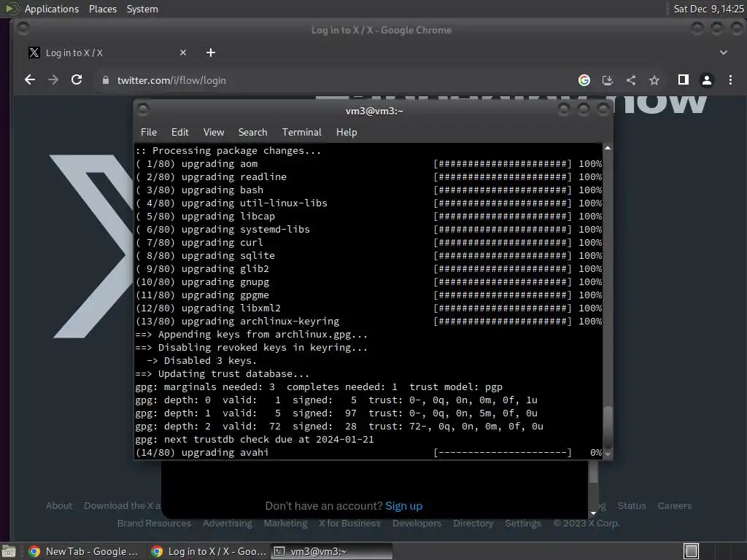Click the ':: Processing package changes...' line
747x560 pixels.
pos(228,150)
